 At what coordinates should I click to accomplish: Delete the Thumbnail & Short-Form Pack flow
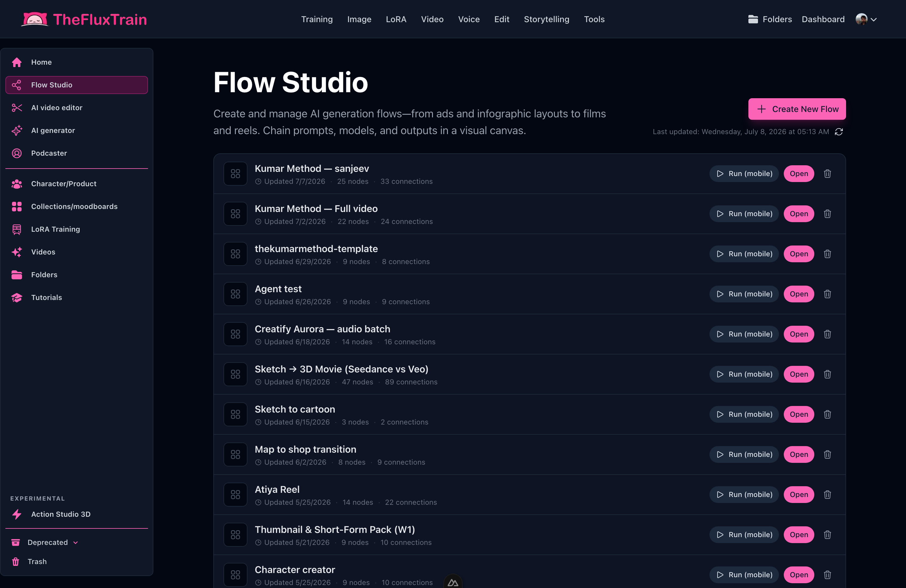point(827,535)
